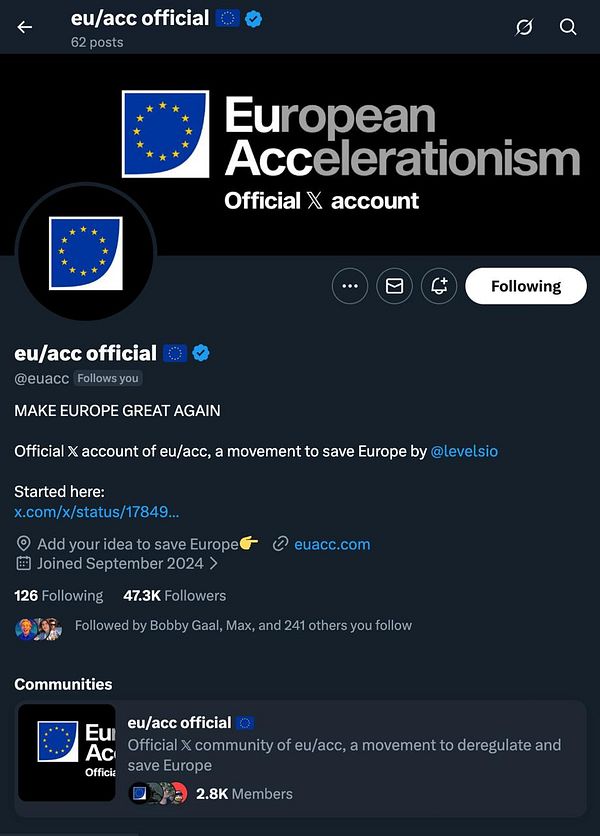
Task: Enable post notifications via the bell icon
Action: click(x=439, y=286)
